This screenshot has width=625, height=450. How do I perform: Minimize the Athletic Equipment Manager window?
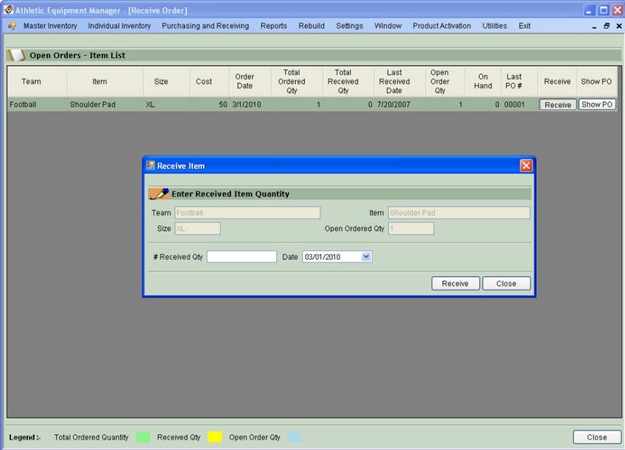589,10
